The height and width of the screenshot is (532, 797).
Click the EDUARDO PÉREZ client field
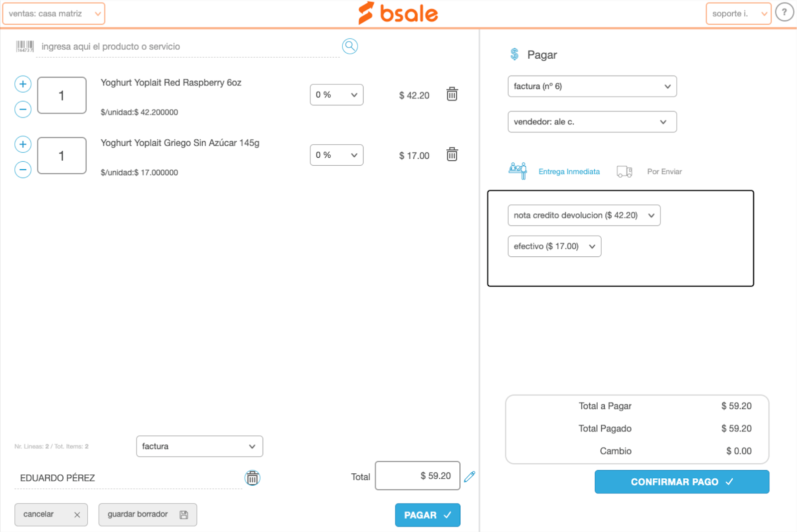[128, 478]
